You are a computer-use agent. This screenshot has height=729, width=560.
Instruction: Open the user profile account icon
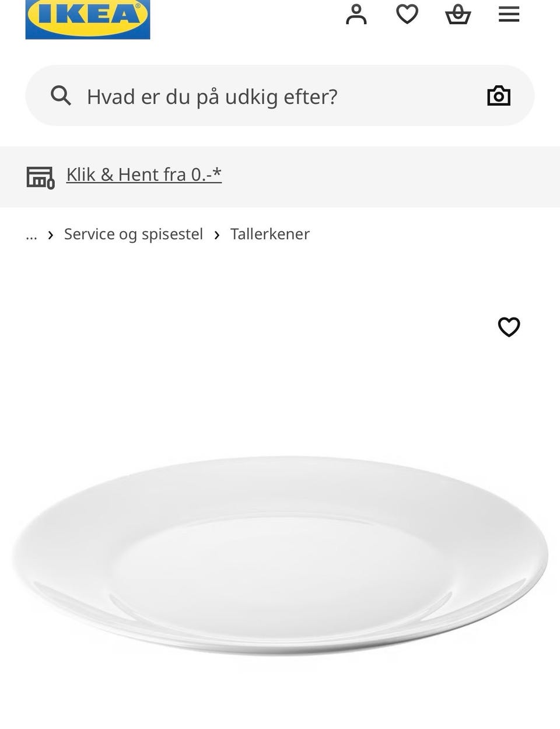pyautogui.click(x=356, y=15)
